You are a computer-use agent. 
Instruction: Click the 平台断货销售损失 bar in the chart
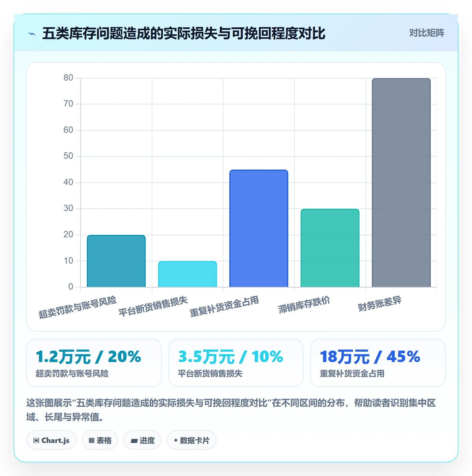(187, 274)
